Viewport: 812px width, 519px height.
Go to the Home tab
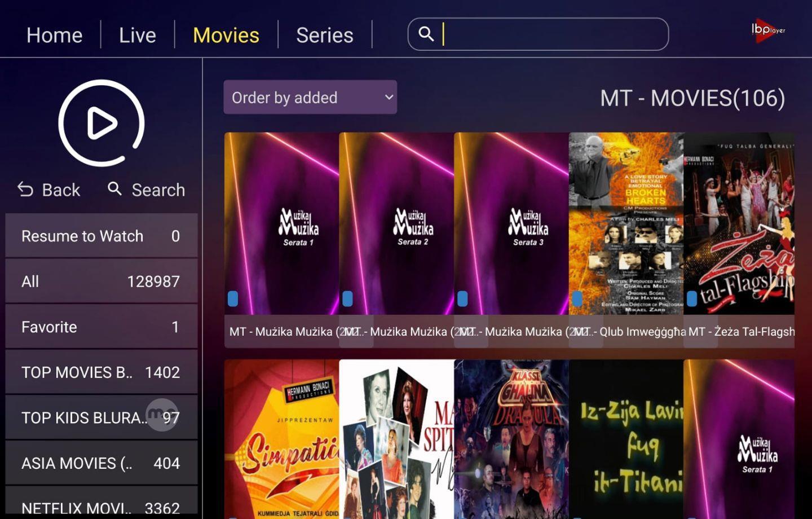tap(55, 35)
